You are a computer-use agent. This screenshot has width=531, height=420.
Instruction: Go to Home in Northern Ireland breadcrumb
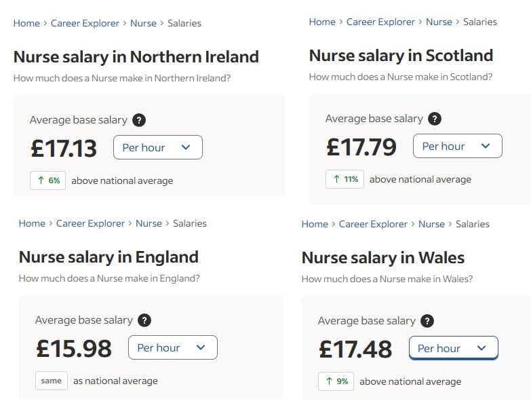[26, 23]
